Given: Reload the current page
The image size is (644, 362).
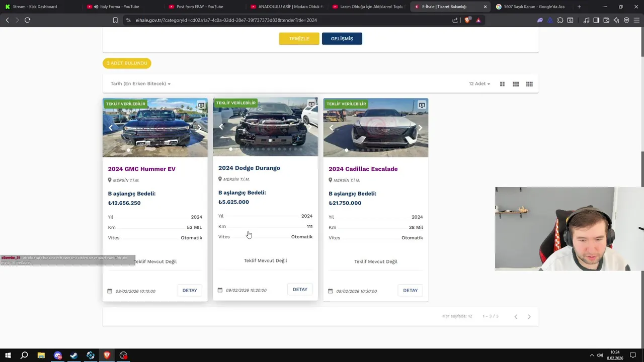Looking at the screenshot, I should pyautogui.click(x=27, y=20).
